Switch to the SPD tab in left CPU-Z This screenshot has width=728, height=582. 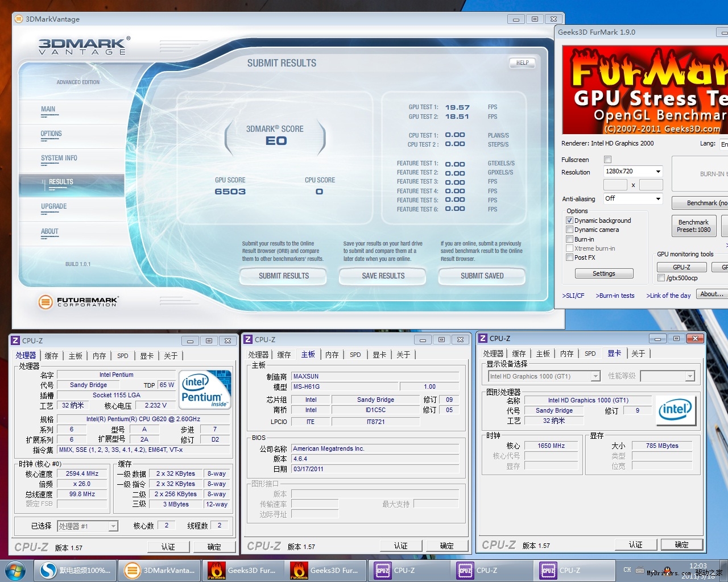123,356
